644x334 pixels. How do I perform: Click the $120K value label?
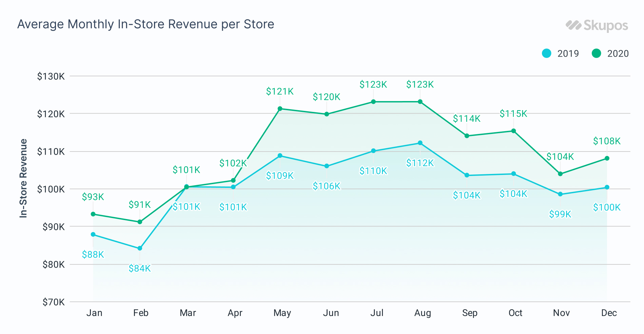pyautogui.click(x=327, y=97)
